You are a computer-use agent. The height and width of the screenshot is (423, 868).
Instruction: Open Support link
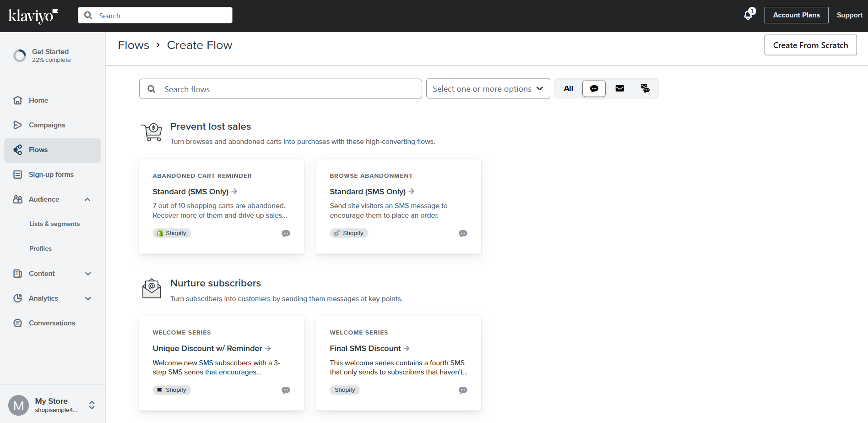(849, 15)
